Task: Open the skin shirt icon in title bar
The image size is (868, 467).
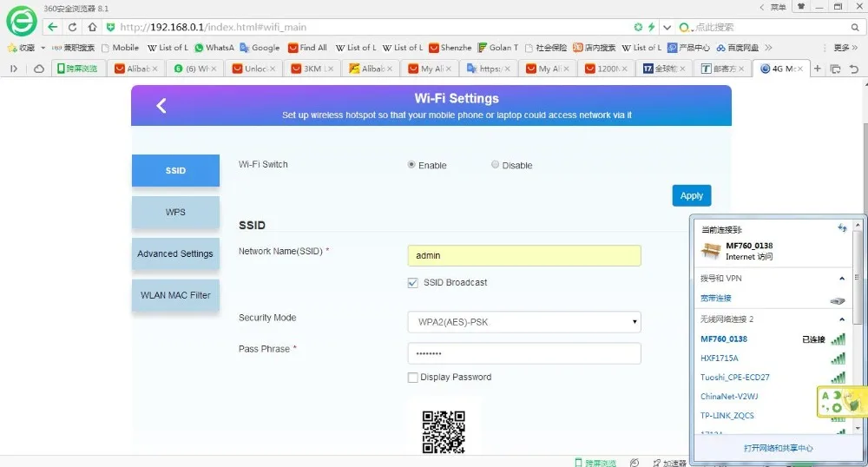Action: click(800, 7)
